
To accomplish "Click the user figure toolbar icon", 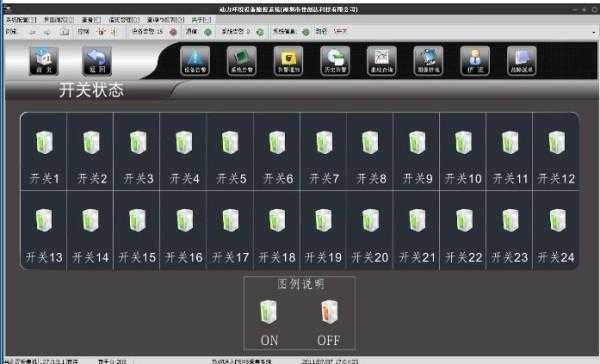I will [x=475, y=60].
